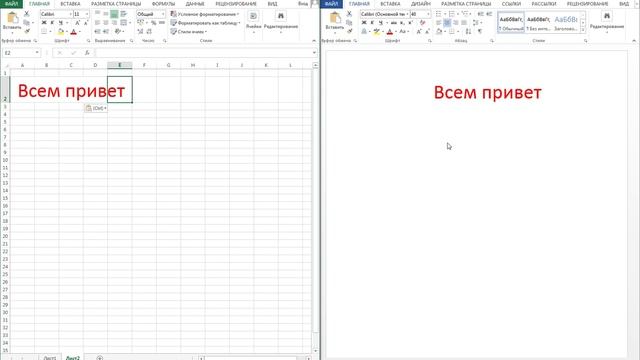Apply the Excel red font color

tap(73, 31)
